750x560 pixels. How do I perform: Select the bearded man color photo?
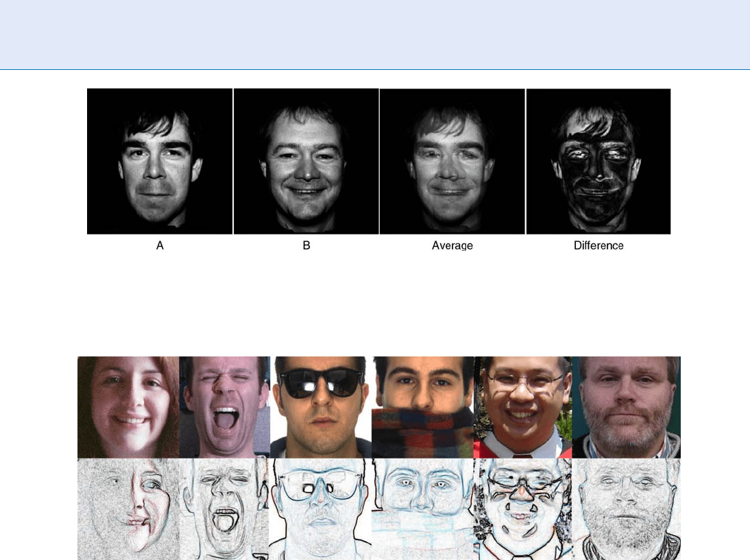click(x=626, y=407)
